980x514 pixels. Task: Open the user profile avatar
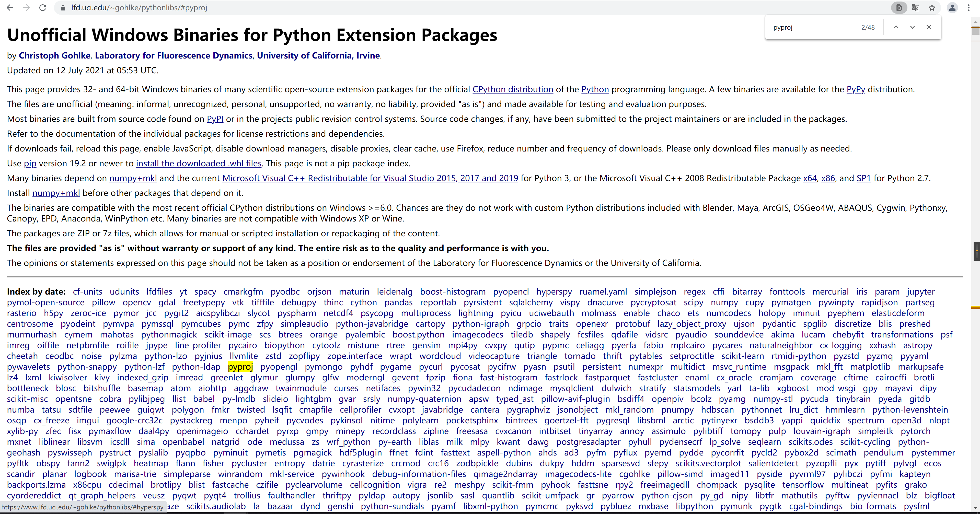(952, 8)
